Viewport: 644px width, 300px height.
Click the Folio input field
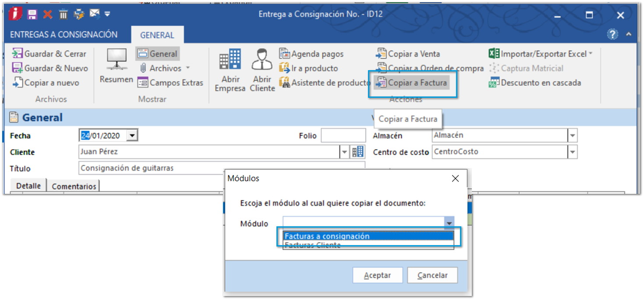click(343, 136)
